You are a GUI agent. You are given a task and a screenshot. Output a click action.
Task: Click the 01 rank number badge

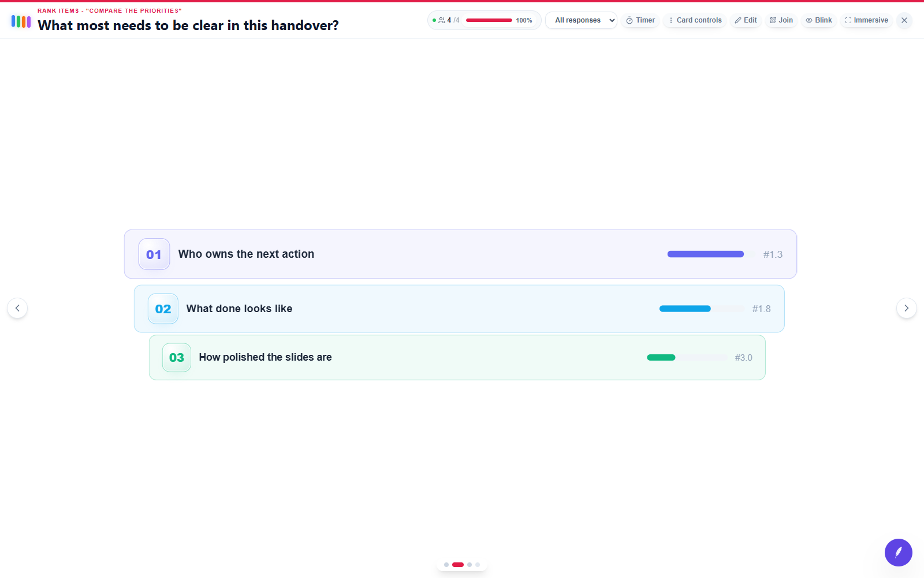pyautogui.click(x=154, y=254)
